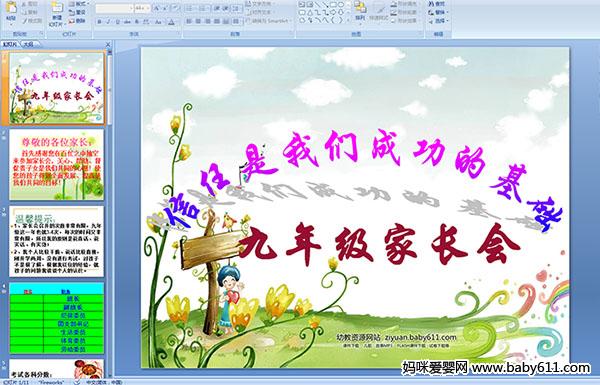Switch to the Outline pane tab

pos(28,44)
